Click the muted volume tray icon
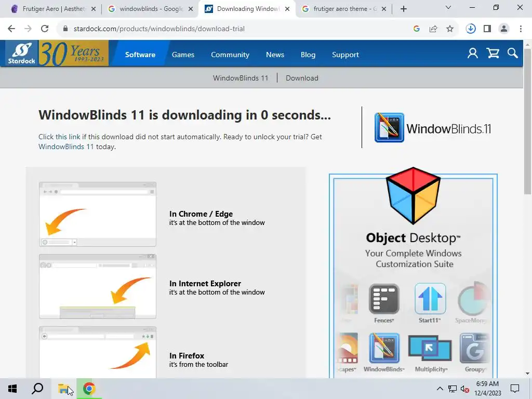Screen dimensions: 532x399 [x=464, y=389]
